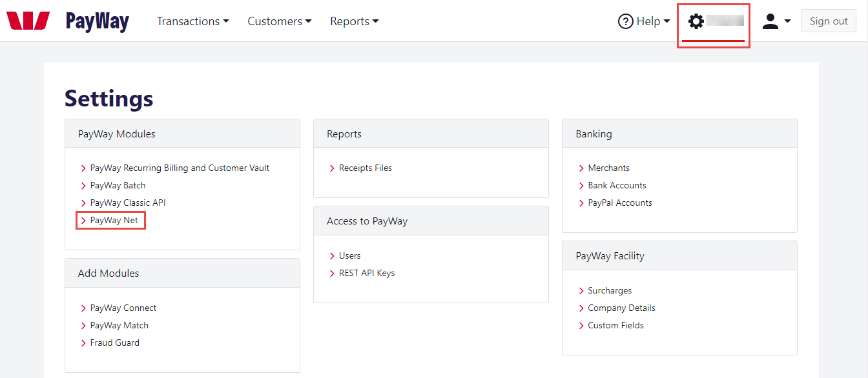Click the Sign out button
Viewport: 868px width, 378px height.
pos(829,20)
